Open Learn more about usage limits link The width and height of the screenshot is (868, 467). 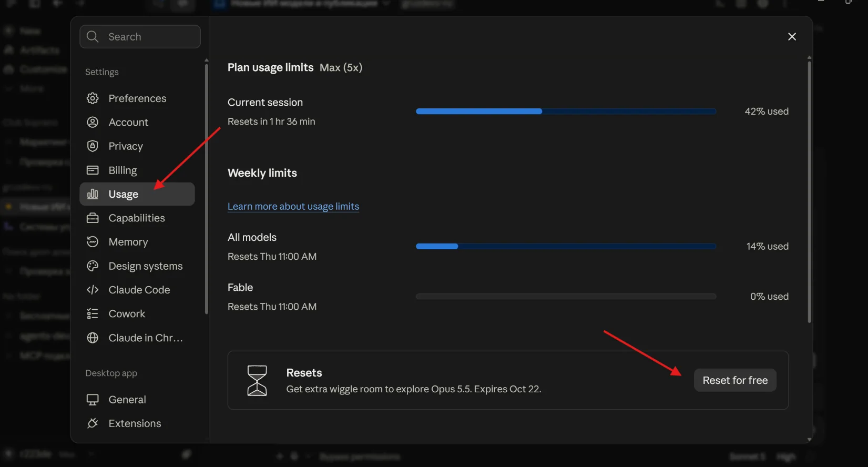click(293, 206)
